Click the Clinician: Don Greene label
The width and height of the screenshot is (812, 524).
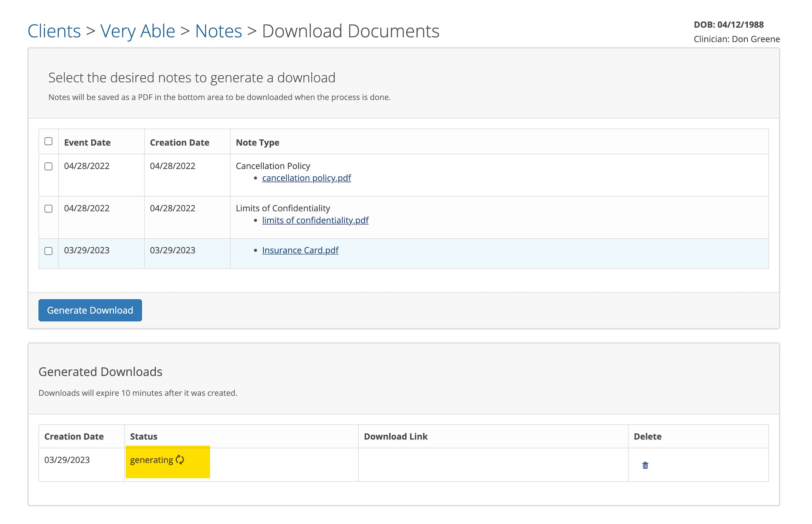click(736, 39)
